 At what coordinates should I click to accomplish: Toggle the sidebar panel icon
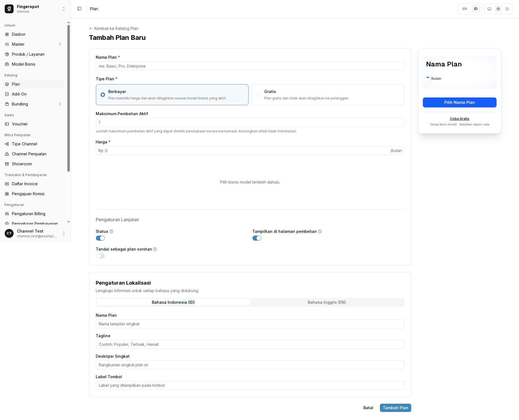[79, 9]
